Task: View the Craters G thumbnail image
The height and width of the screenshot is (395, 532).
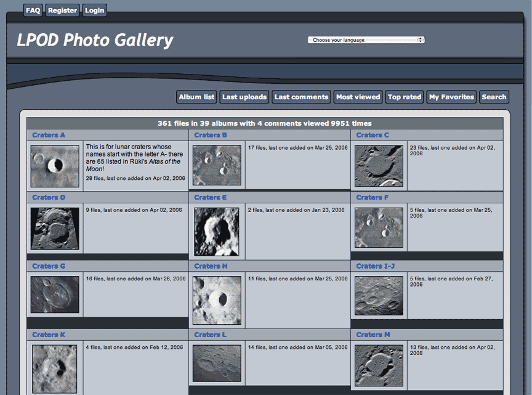Action: (x=55, y=295)
